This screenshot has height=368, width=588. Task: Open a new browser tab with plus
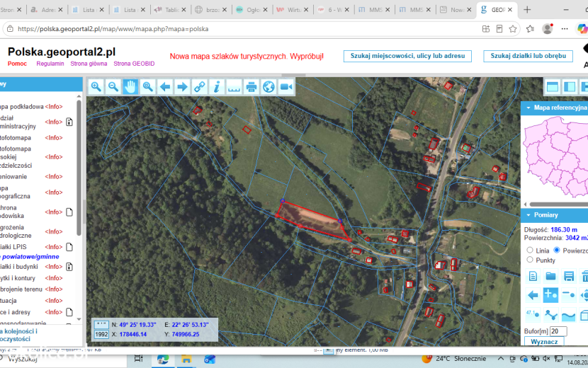[527, 10]
